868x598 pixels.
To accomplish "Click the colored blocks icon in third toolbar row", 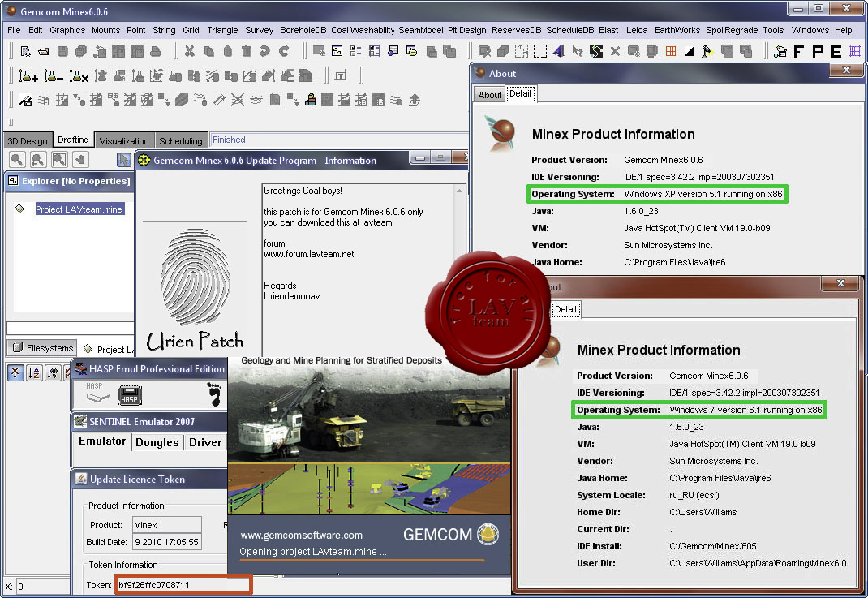I will pyautogui.click(x=311, y=101).
